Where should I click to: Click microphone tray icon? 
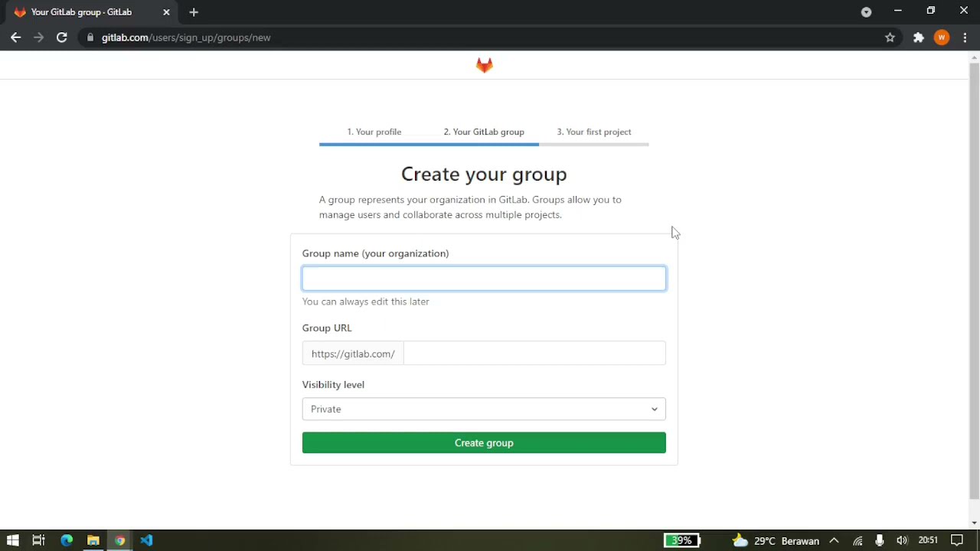click(x=880, y=540)
